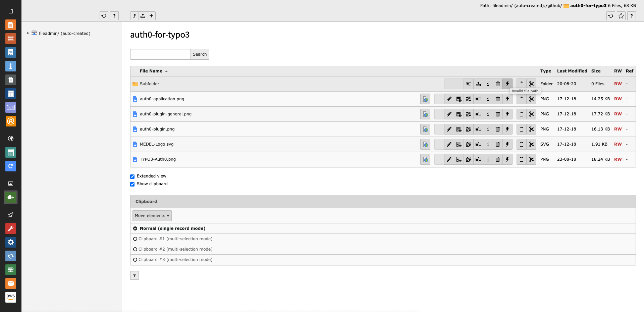Upload files using the toolbar upload icon

click(x=143, y=16)
